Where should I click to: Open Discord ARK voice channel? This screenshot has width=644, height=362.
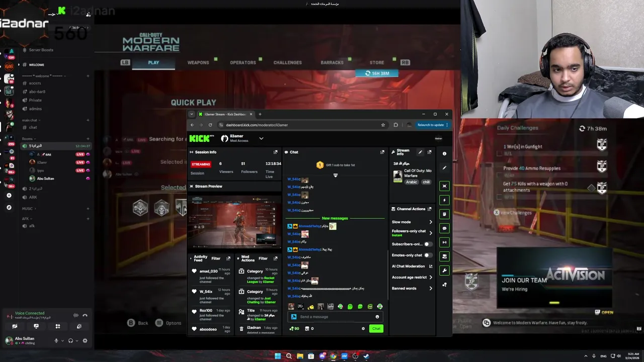click(33, 197)
